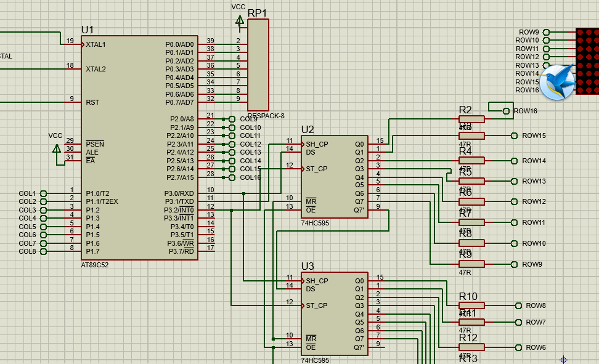Screen dimensions: 599x364
Task: Select resistor R10 component
Action: tap(471, 305)
